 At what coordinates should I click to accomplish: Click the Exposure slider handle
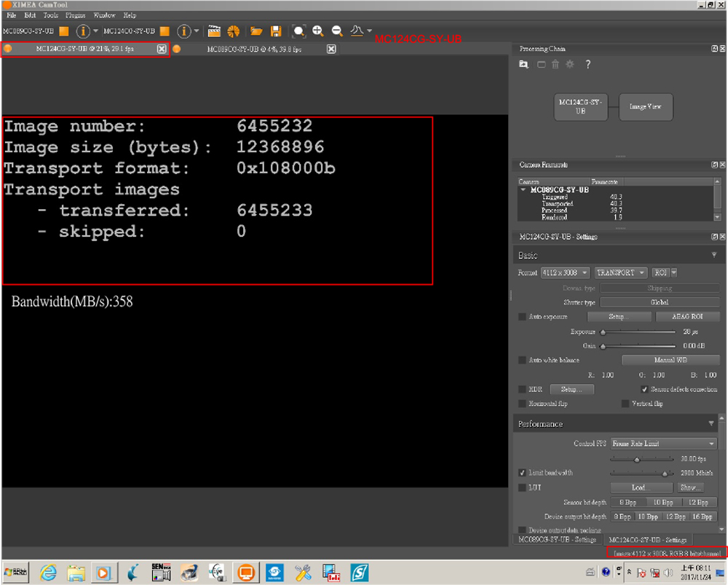click(x=603, y=332)
